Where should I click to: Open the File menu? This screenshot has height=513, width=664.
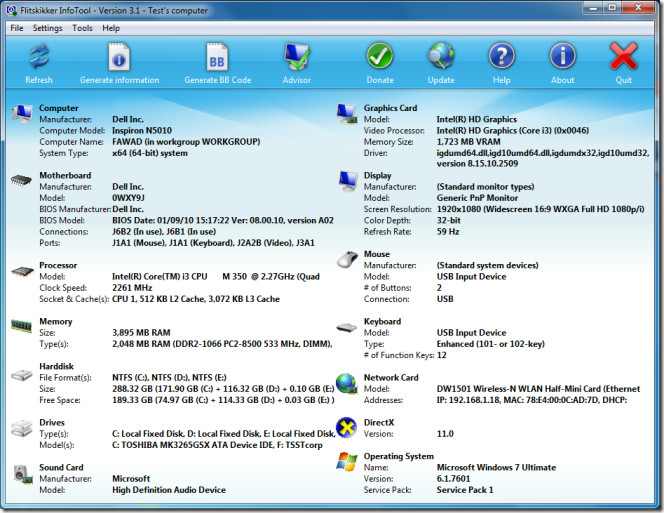pyautogui.click(x=17, y=28)
